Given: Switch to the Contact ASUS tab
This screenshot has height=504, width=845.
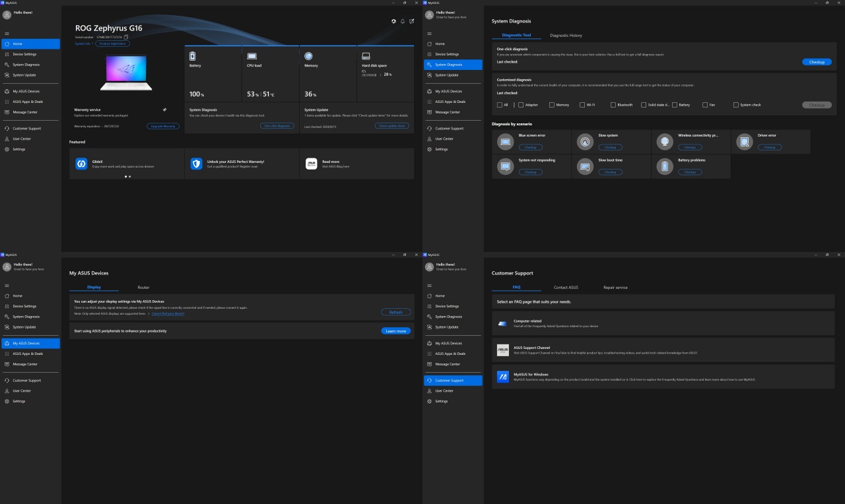Looking at the screenshot, I should tap(566, 288).
